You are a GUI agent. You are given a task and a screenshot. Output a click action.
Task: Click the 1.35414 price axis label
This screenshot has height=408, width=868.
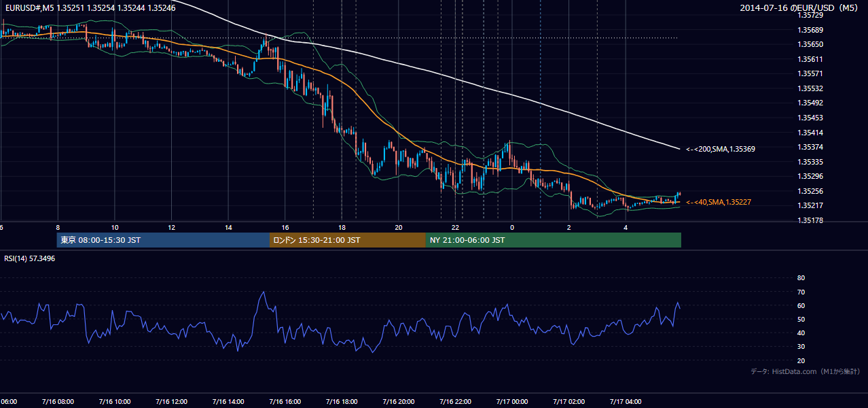[810, 133]
